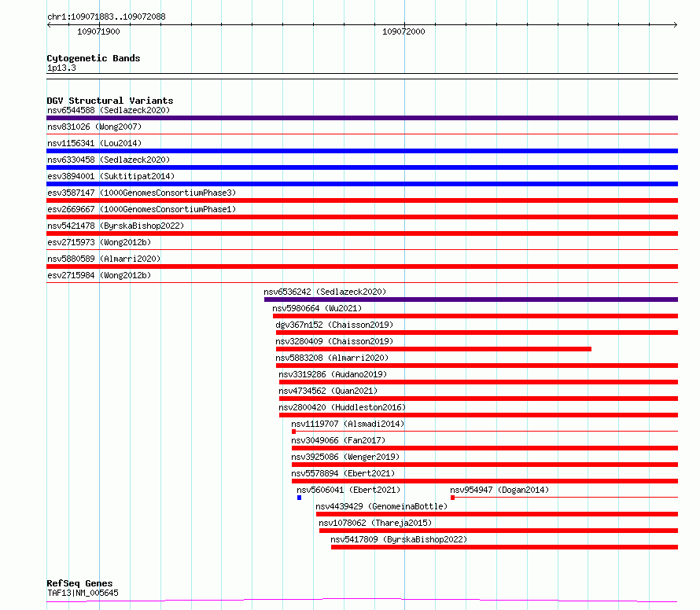Click the 109072000 ruler coordinate
Image resolution: width=700 pixels, height=610 pixels.
tap(403, 31)
